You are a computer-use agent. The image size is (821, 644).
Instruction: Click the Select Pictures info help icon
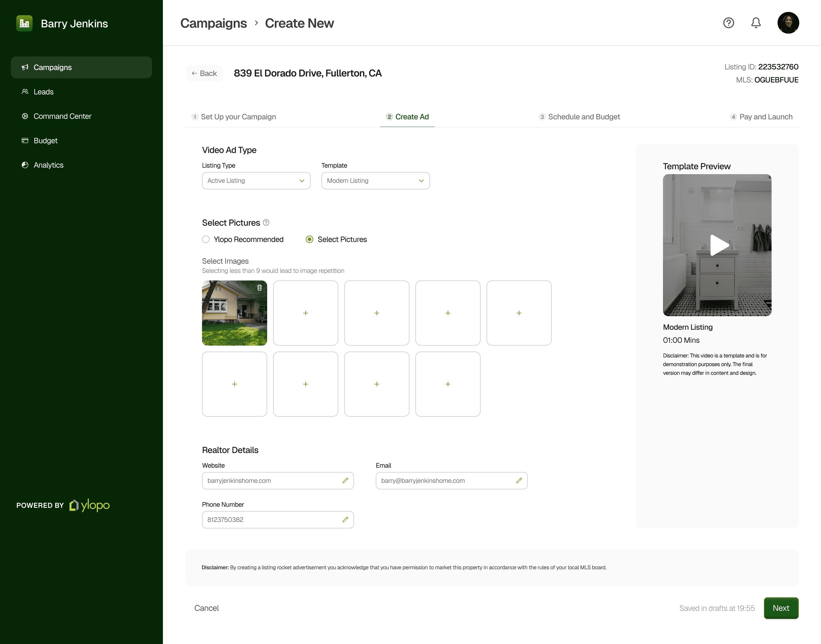tap(266, 222)
